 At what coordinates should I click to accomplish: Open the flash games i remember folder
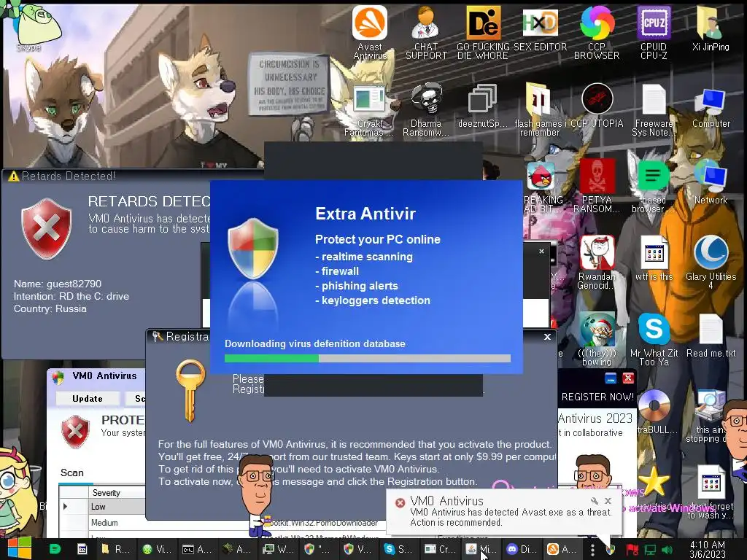pos(540,109)
